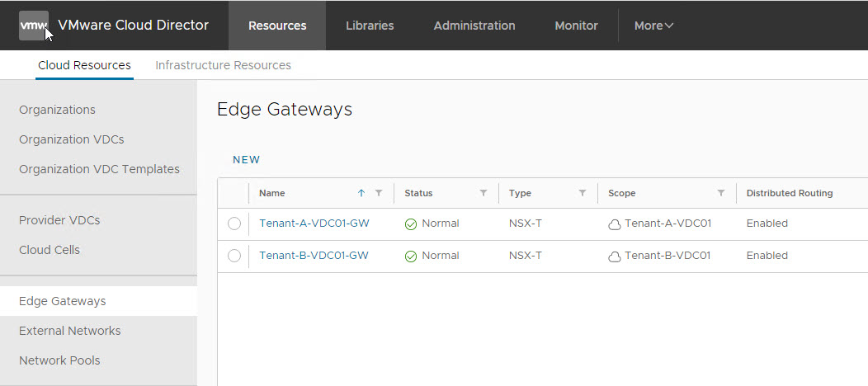Click the Name column ascending sort arrow
The height and width of the screenshot is (386, 868).
[x=361, y=193]
